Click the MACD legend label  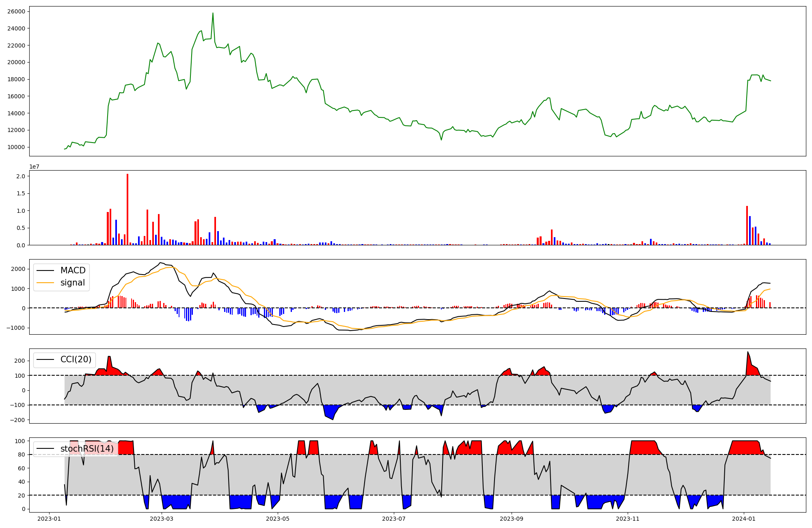coord(73,270)
